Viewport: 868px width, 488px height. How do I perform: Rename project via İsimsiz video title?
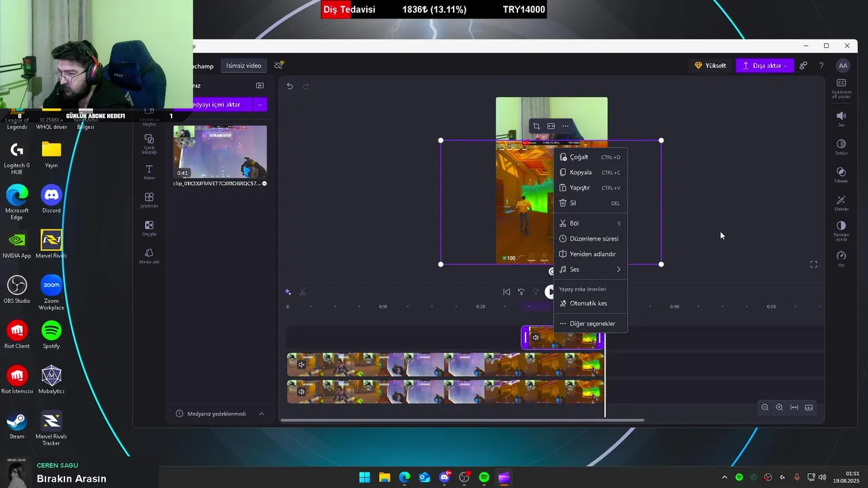[x=243, y=66]
